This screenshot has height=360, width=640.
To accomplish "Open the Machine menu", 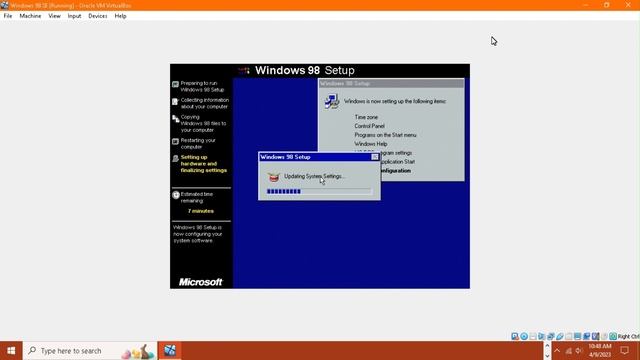I will (x=30, y=16).
